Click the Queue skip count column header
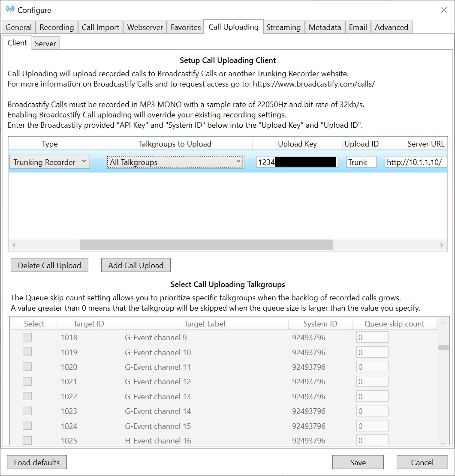The image size is (455, 476). 395,323
